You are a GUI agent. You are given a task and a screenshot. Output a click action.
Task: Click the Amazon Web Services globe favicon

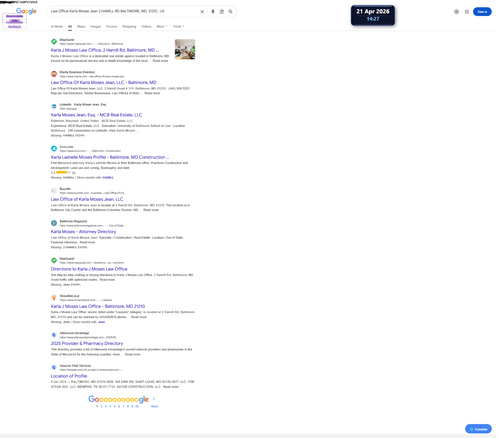[x=54, y=367]
